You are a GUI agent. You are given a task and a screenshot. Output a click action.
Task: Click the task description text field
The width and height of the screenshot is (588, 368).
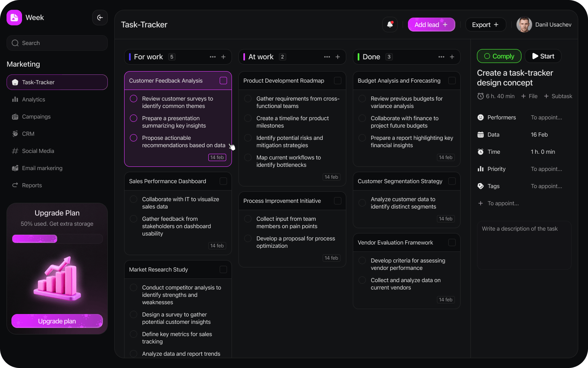tap(524, 245)
